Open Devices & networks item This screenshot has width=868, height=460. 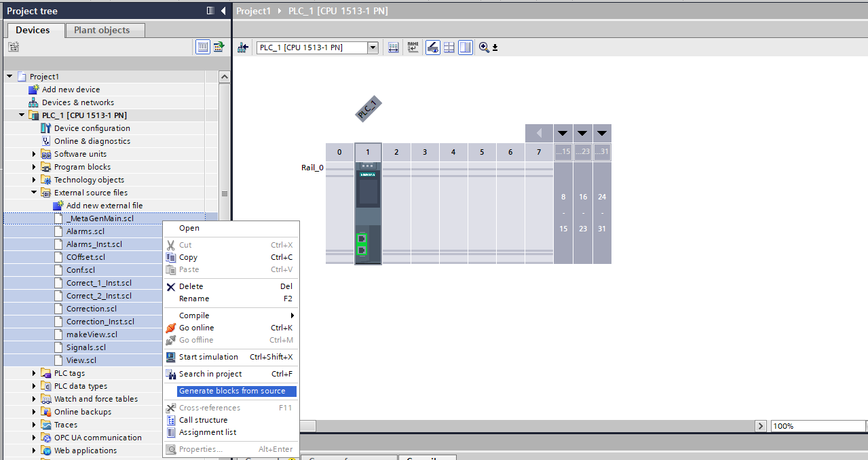click(x=78, y=102)
